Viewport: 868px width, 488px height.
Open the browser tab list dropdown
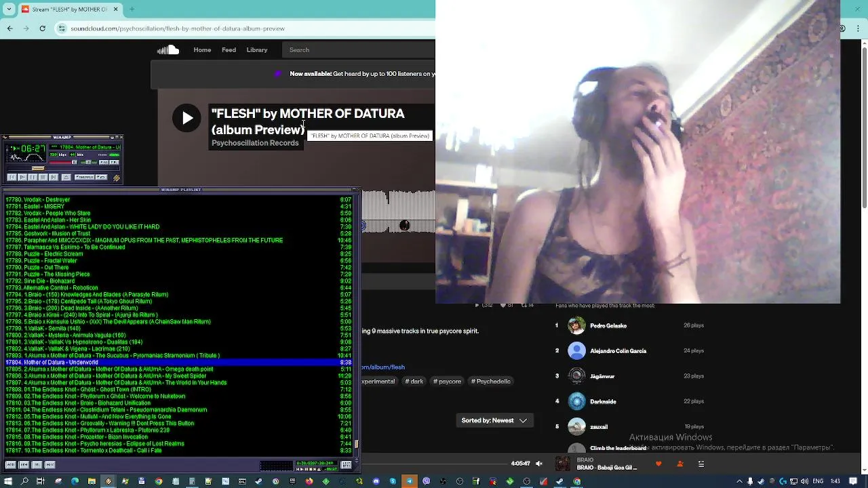[8, 9]
